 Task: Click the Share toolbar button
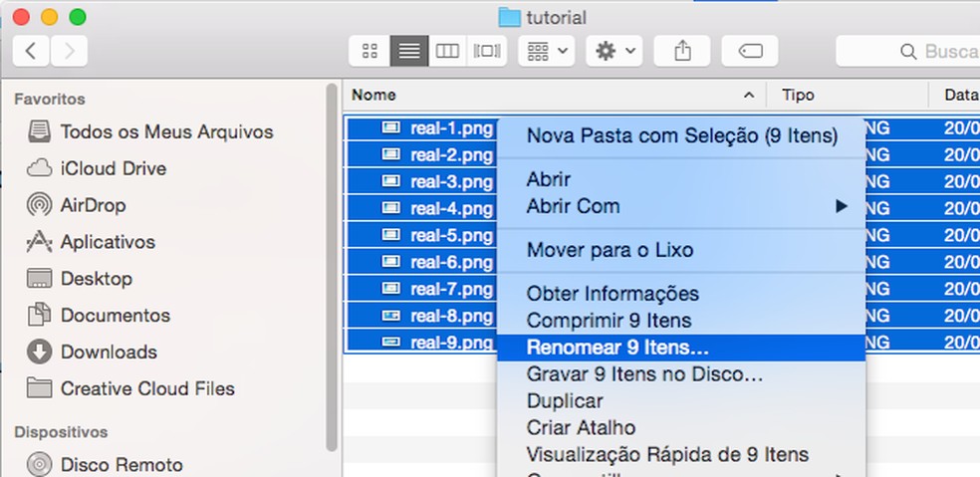coord(682,51)
